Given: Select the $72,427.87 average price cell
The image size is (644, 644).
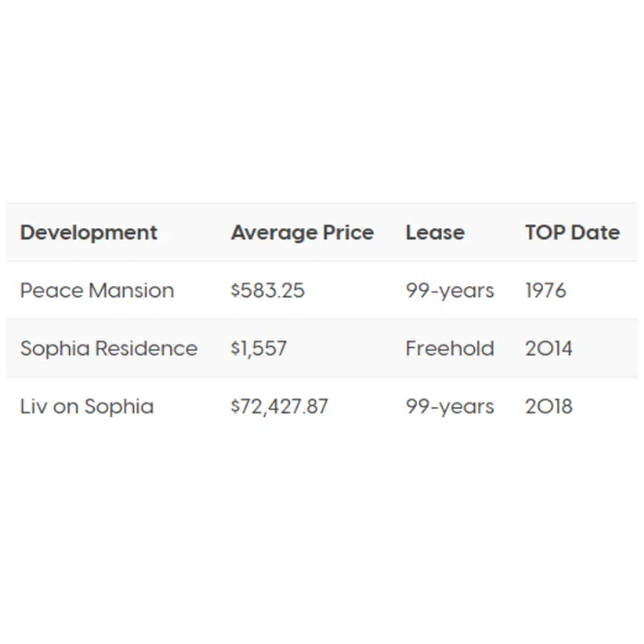Looking at the screenshot, I should [279, 407].
